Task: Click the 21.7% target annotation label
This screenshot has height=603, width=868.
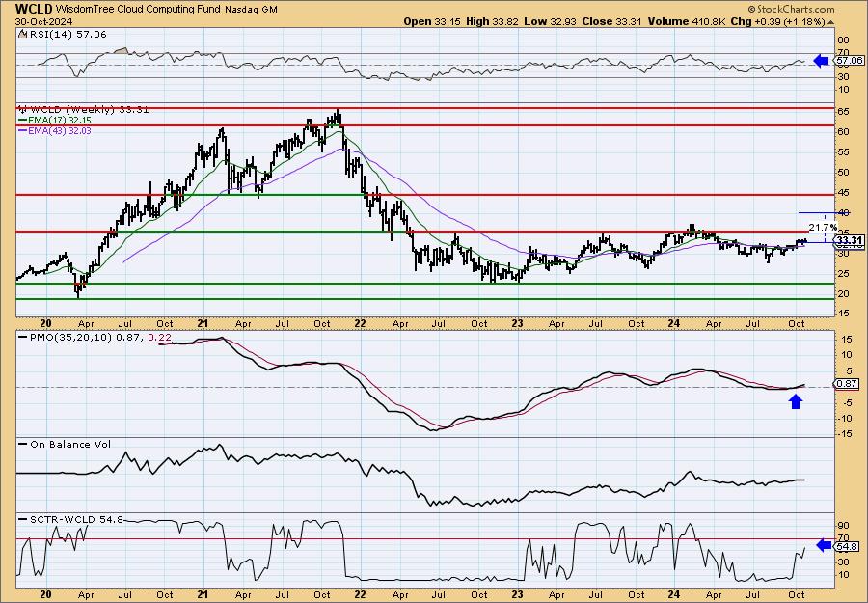Action: tap(823, 227)
